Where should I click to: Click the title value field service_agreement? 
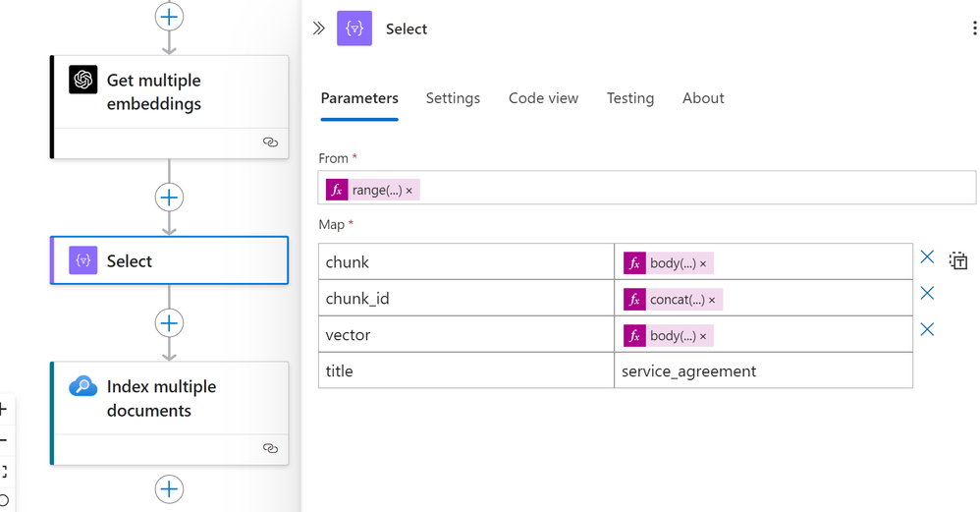point(763,370)
